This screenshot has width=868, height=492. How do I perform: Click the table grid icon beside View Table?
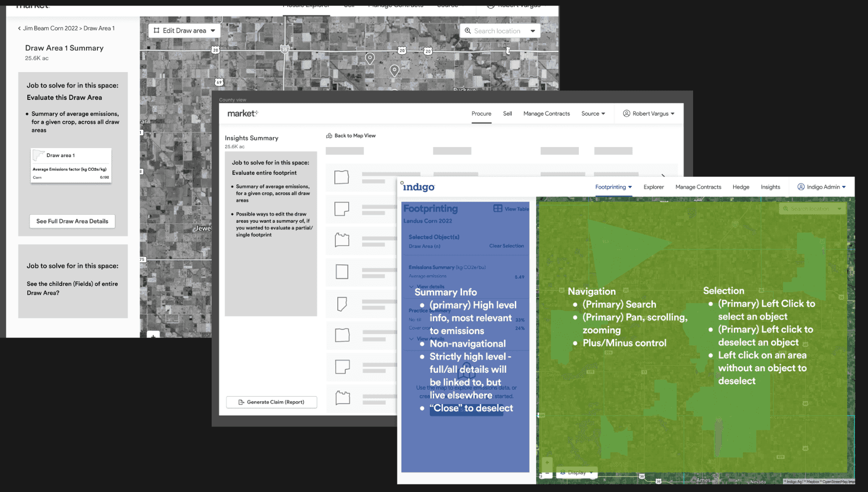[498, 209]
